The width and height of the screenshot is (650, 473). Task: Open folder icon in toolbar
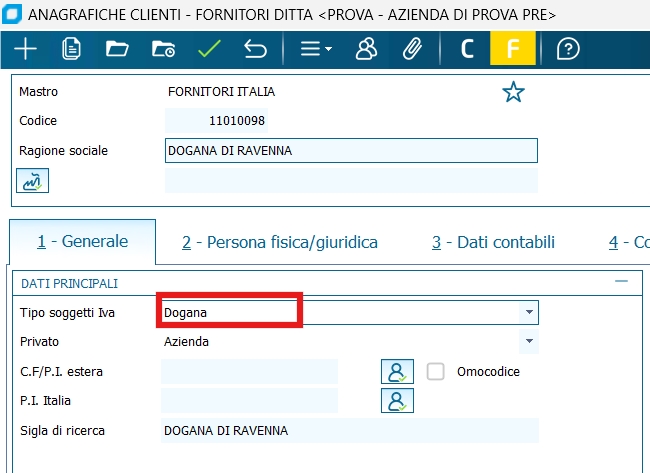(x=117, y=49)
